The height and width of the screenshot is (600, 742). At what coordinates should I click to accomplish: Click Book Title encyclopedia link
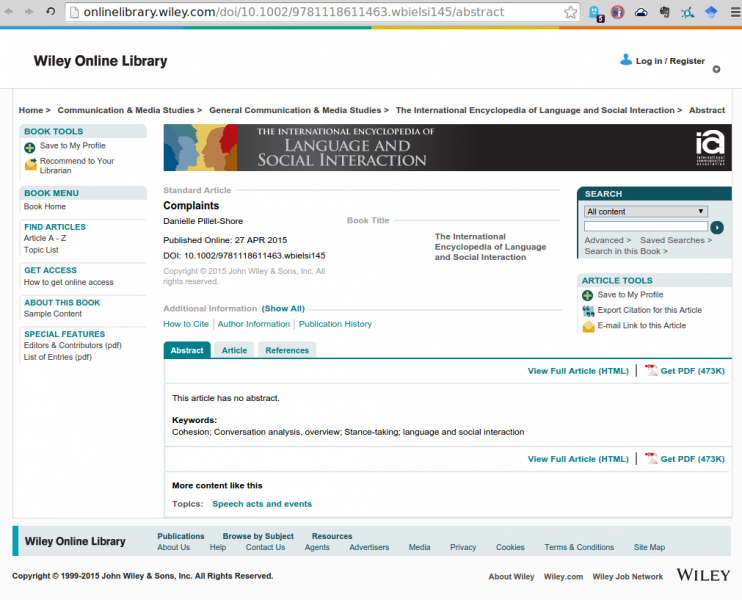pos(490,247)
